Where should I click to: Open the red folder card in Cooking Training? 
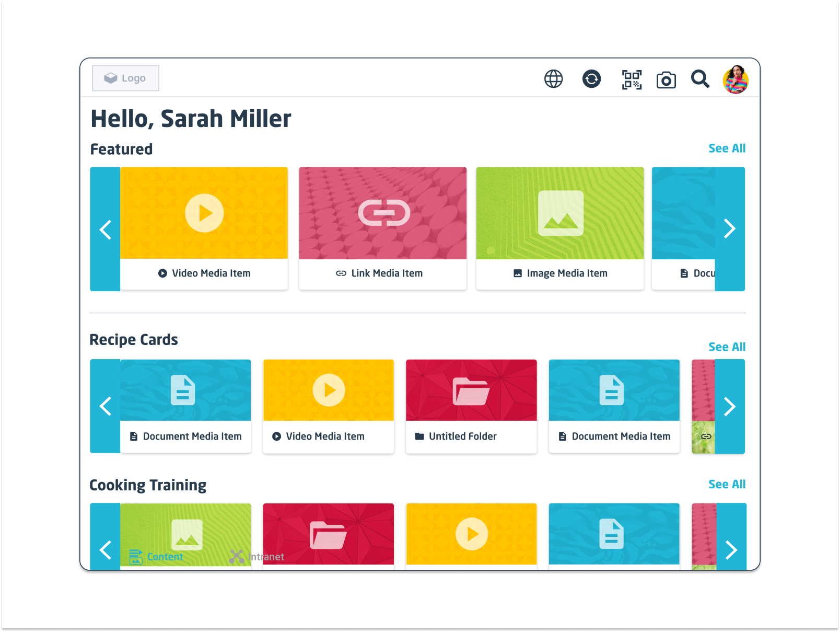329,536
